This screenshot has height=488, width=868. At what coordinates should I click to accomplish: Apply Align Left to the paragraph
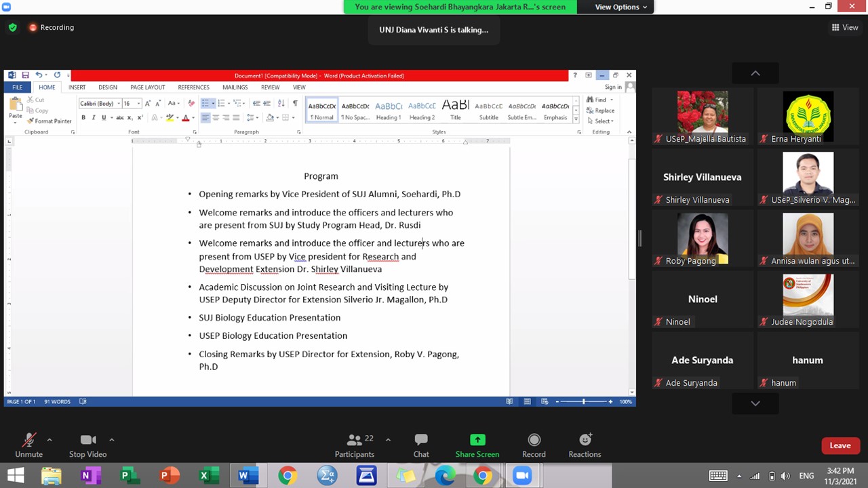tap(205, 118)
